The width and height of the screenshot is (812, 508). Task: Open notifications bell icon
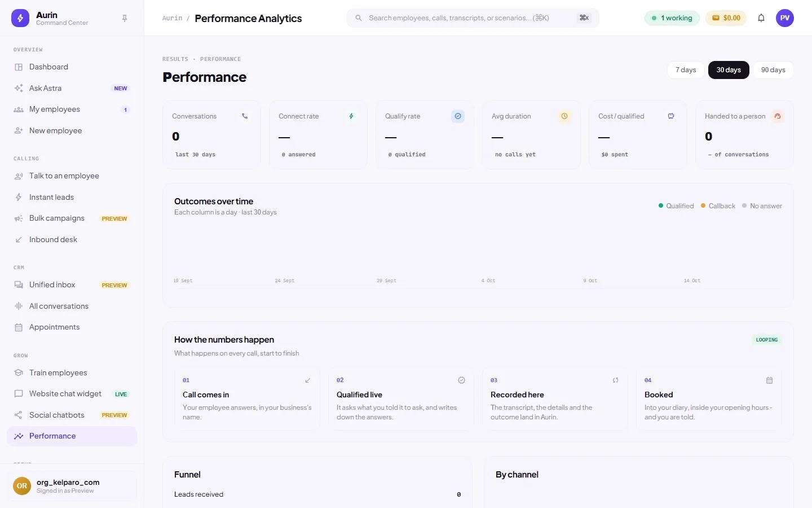click(761, 18)
